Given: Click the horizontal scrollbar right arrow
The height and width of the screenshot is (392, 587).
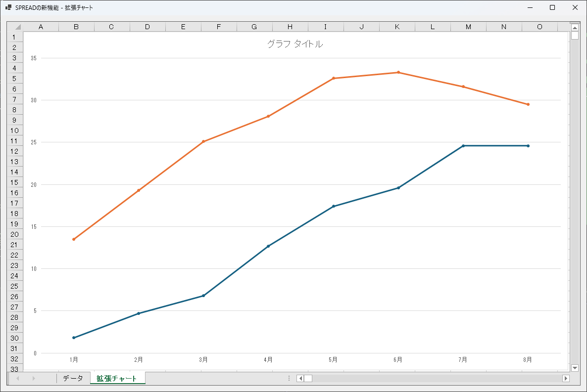Looking at the screenshot, I should click(x=566, y=378).
